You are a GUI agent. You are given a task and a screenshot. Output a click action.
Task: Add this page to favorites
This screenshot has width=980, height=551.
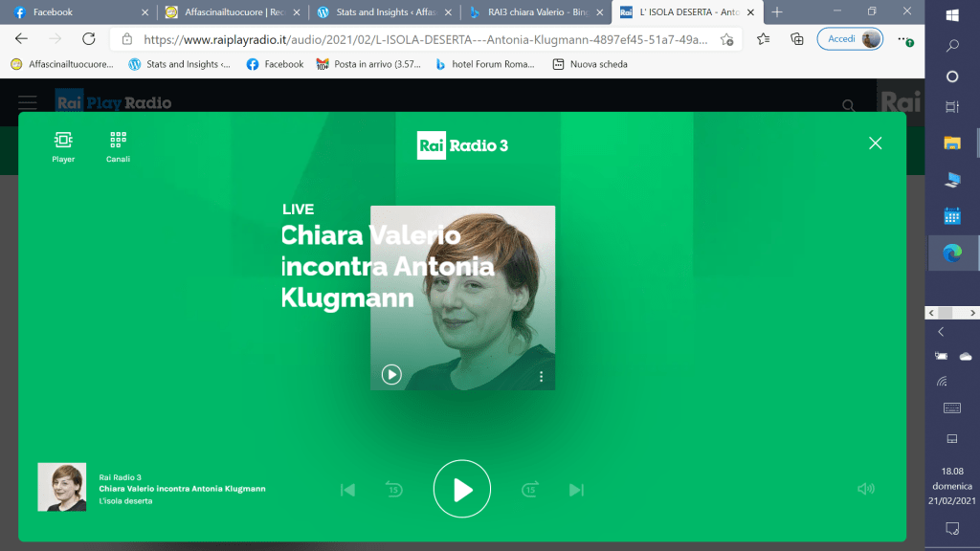click(x=727, y=39)
